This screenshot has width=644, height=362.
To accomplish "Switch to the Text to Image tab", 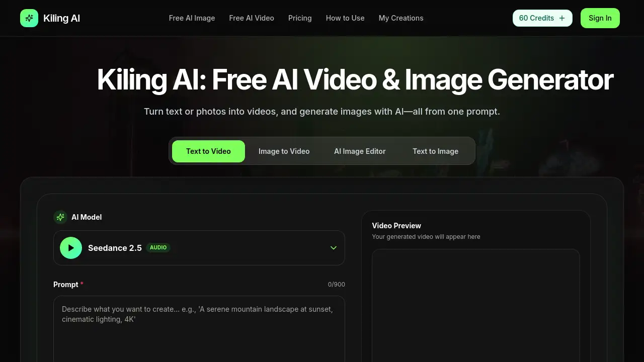I will (x=436, y=151).
